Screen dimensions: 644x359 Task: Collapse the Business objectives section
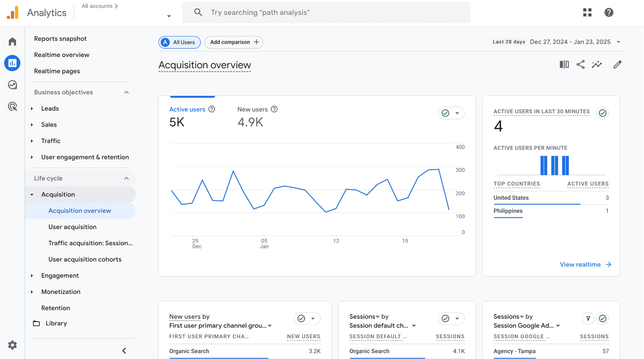pyautogui.click(x=126, y=92)
